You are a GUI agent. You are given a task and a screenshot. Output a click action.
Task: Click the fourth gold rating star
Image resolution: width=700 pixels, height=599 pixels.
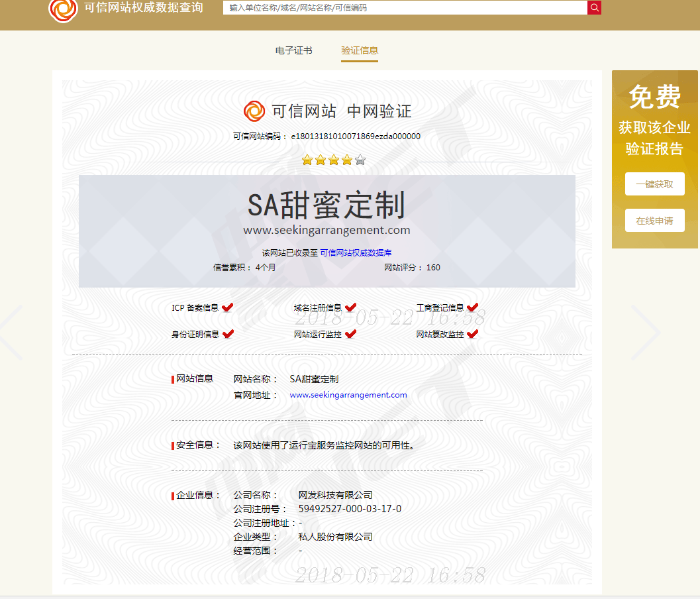(347, 160)
